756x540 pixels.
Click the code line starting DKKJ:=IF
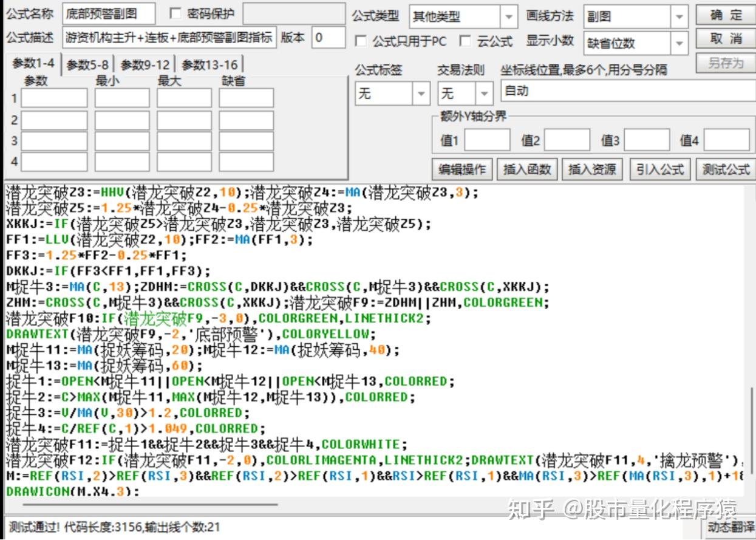108,271
